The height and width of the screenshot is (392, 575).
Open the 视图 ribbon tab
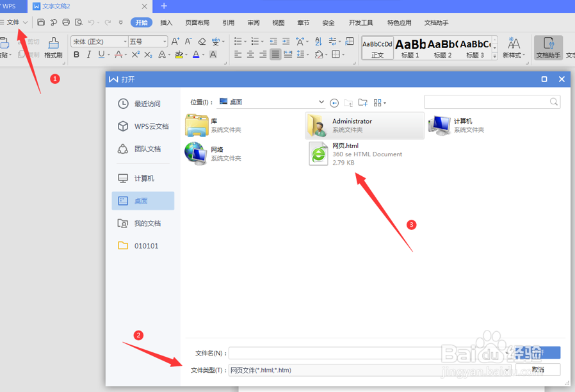tap(279, 22)
